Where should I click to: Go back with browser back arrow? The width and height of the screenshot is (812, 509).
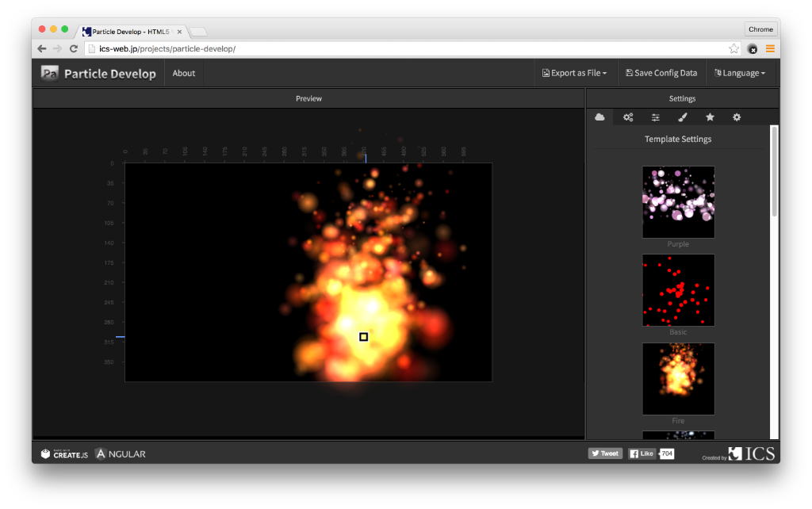(x=42, y=48)
